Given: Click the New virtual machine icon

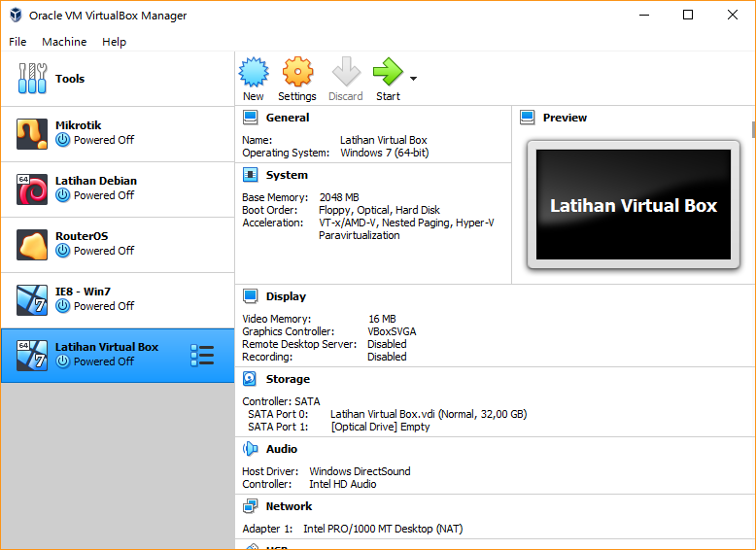Looking at the screenshot, I should [254, 74].
